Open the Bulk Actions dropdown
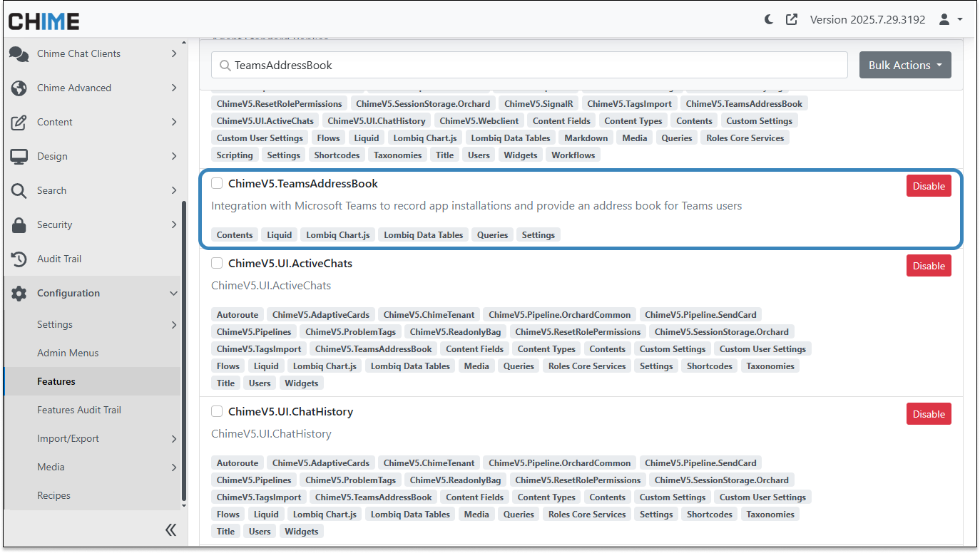This screenshot has height=553, width=980. coord(905,65)
